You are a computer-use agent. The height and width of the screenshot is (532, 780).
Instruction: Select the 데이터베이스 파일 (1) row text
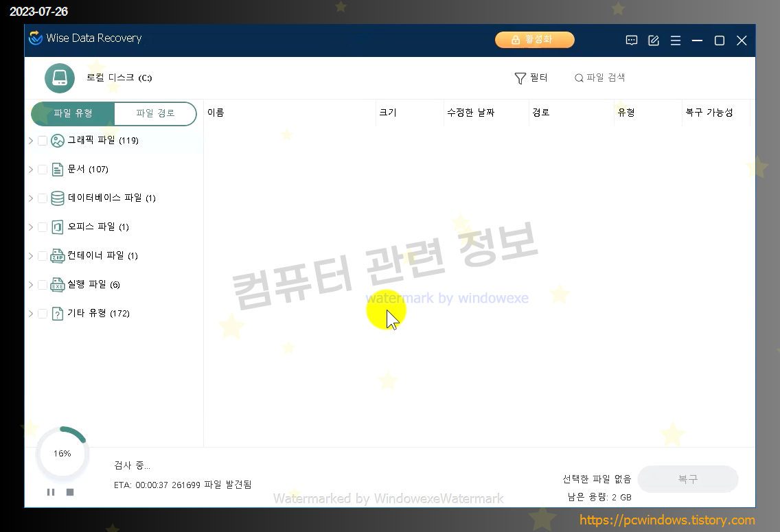[x=112, y=198]
